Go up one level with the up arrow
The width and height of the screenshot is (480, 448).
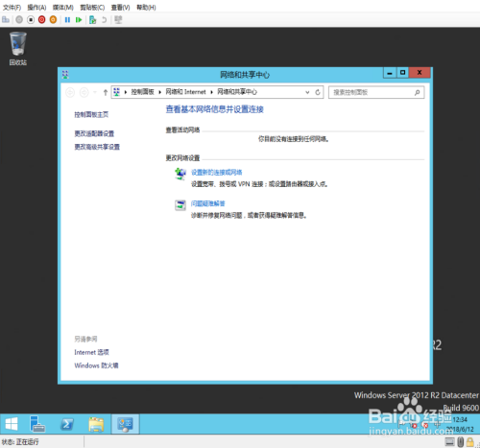[106, 92]
